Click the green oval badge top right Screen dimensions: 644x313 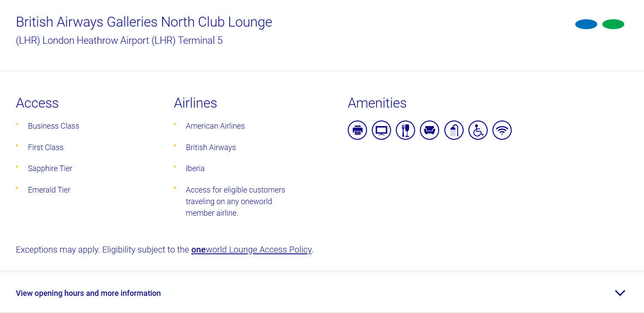tap(613, 24)
